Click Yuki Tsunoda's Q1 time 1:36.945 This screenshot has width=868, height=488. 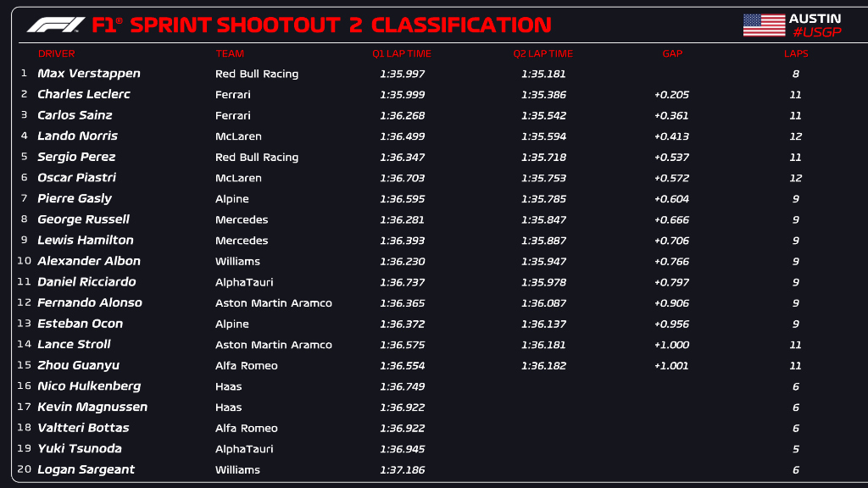click(x=403, y=449)
